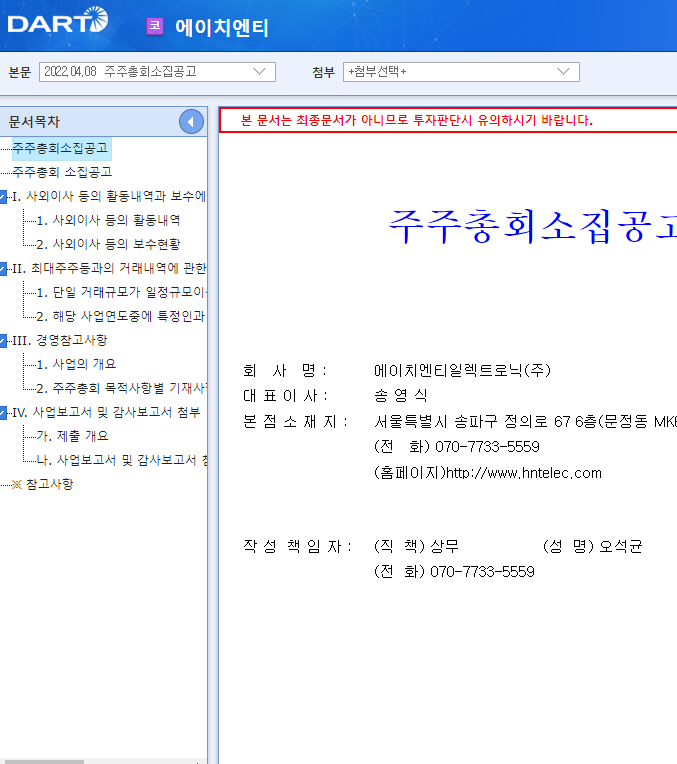
Task: Collapse section II. 최대주주등과의 거래내역
Action: (3, 268)
